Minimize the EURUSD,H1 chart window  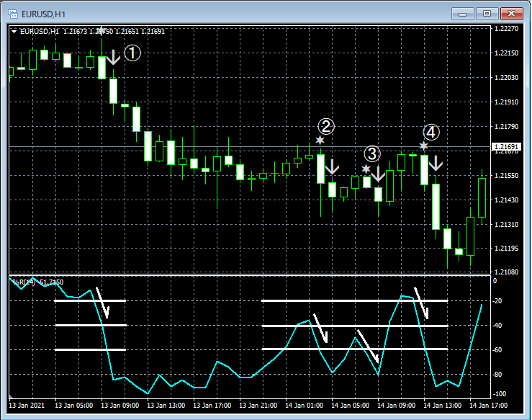pyautogui.click(x=462, y=14)
